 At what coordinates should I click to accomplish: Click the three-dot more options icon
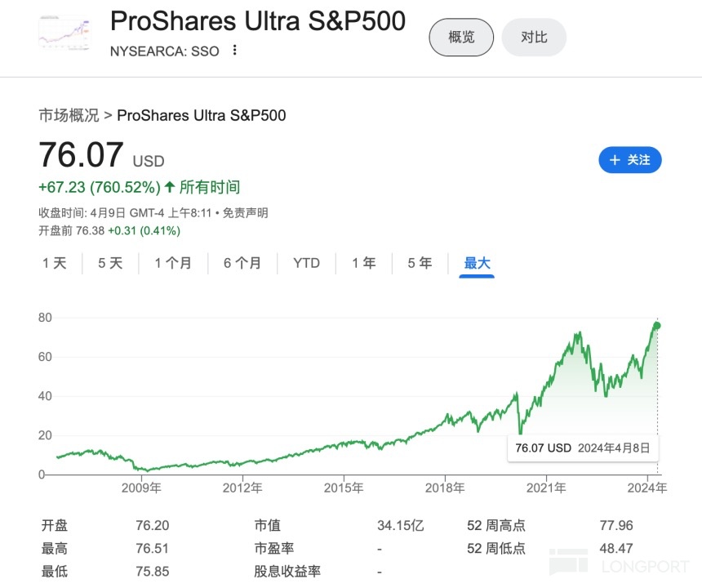235,51
